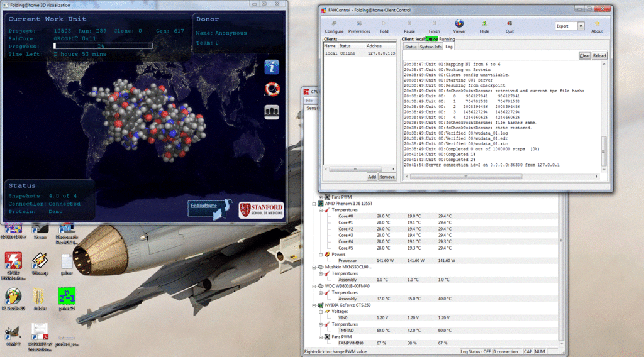Viewport: 644px width, 357px height.
Task: Click the Finish toolbar icon
Action: (434, 27)
